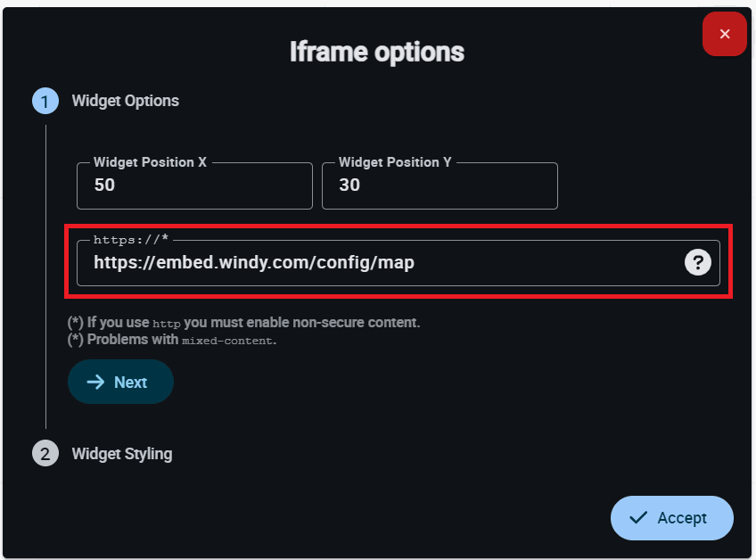Click the step 2 number circle
Image resolution: width=756 pixels, height=560 pixels.
click(x=45, y=454)
